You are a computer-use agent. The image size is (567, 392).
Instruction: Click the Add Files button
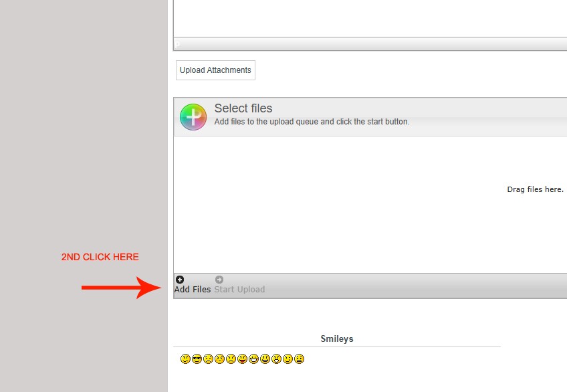pyautogui.click(x=193, y=285)
